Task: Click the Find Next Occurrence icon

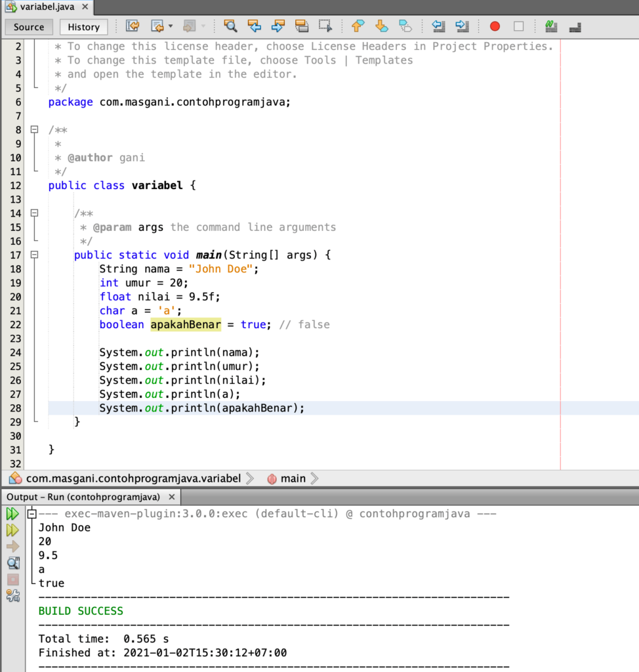Action: 278,26
